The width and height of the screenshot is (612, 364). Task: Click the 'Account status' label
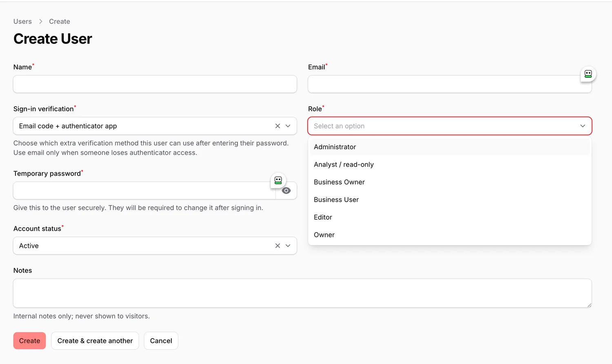(x=37, y=229)
